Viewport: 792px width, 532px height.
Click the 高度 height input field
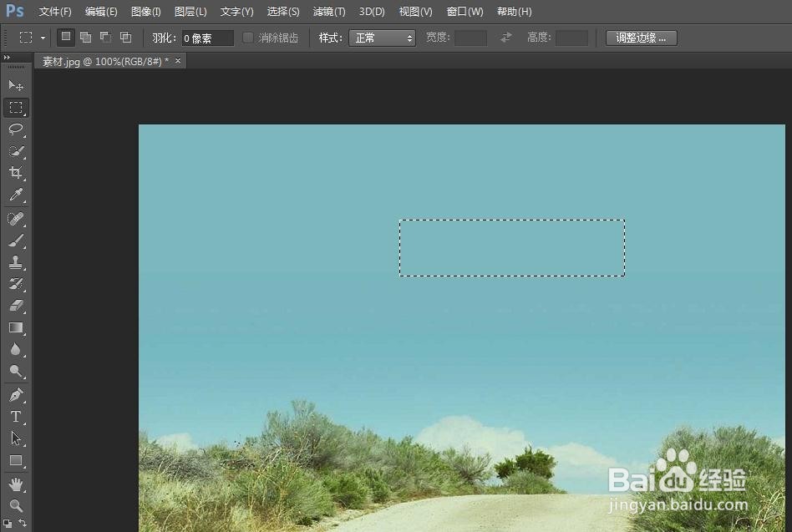coord(571,38)
